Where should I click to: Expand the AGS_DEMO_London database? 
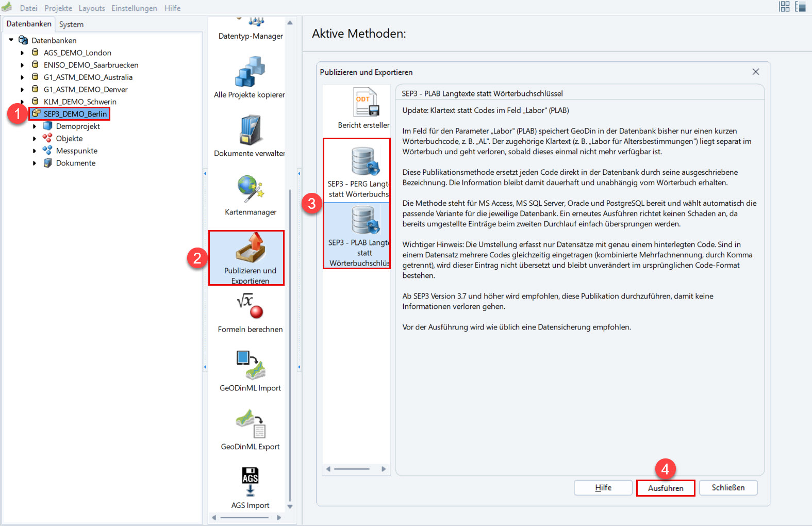(22, 53)
